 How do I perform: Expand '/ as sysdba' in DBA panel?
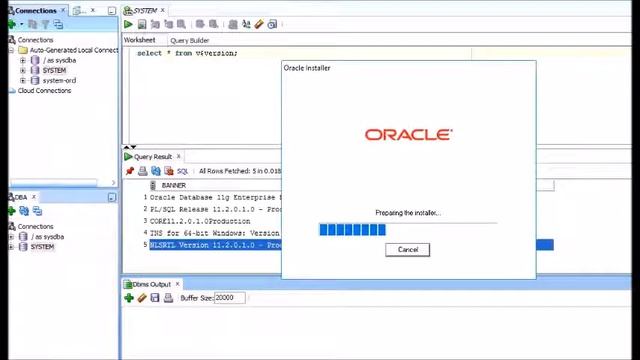click(x=11, y=237)
